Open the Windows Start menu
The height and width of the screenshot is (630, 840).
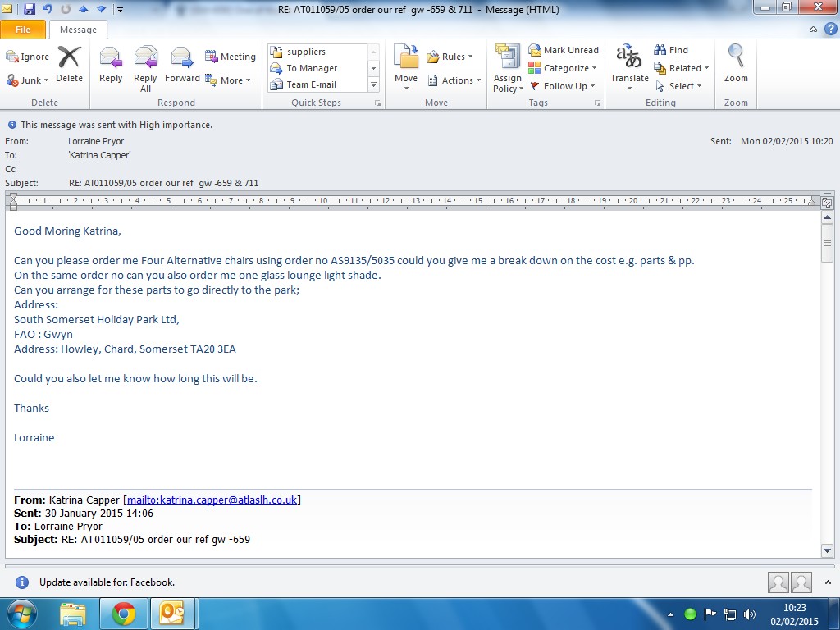[x=21, y=614]
